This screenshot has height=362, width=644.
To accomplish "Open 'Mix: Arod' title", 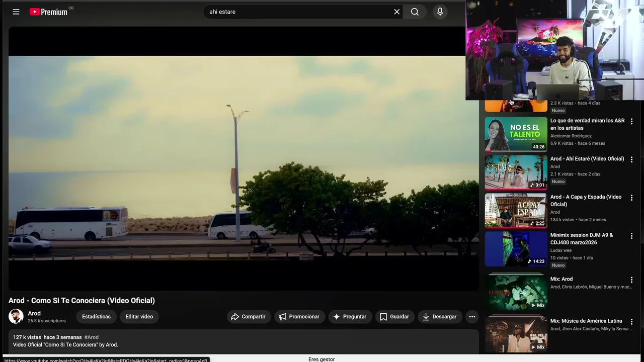I will [x=561, y=279].
